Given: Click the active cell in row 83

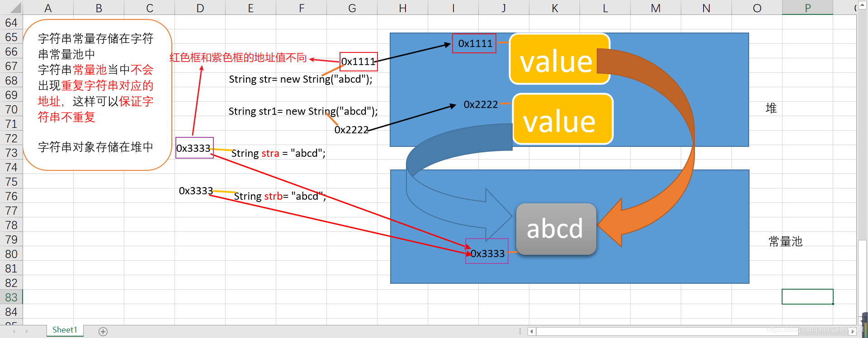Looking at the screenshot, I should (807, 297).
